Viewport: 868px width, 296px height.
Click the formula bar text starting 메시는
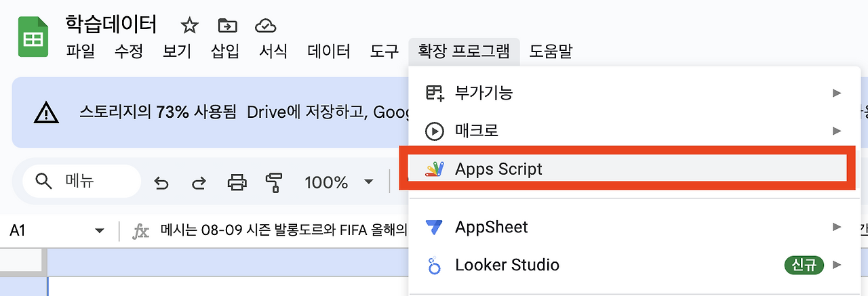pyautogui.click(x=283, y=231)
